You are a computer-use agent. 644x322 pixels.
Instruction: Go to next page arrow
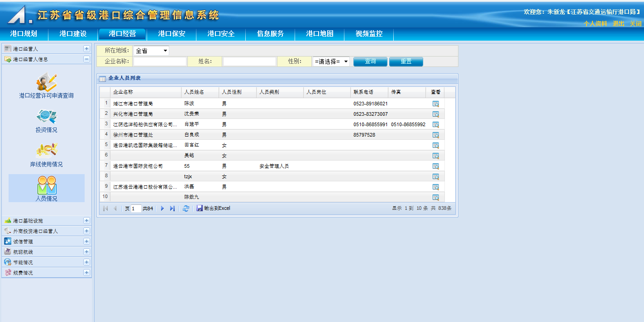click(x=162, y=208)
